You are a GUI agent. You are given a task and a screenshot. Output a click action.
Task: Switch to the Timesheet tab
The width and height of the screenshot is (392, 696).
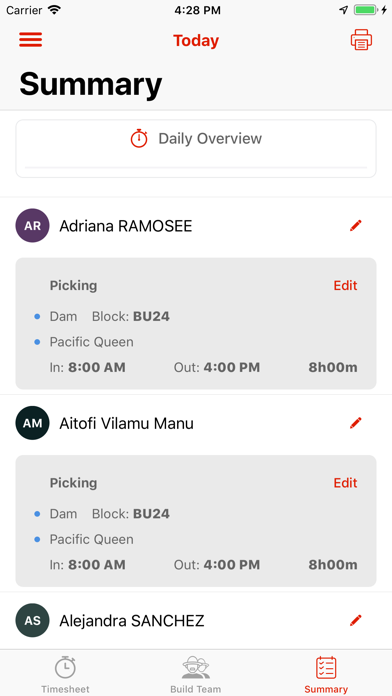(65, 674)
